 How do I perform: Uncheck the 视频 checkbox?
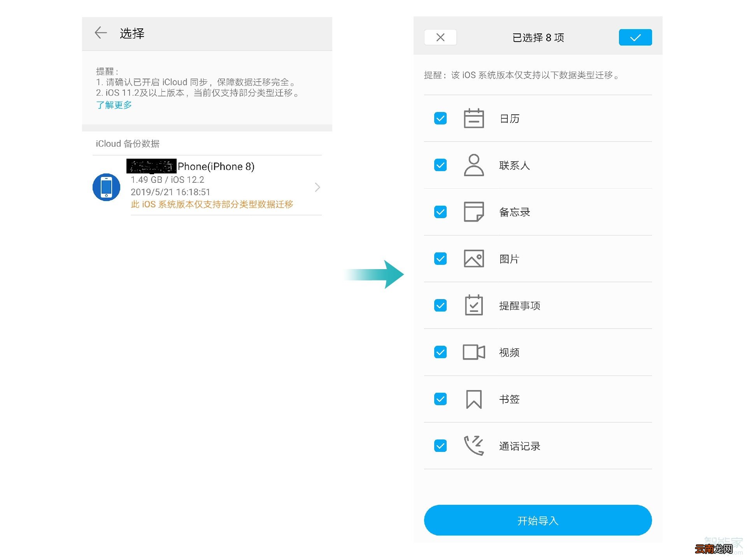point(440,352)
